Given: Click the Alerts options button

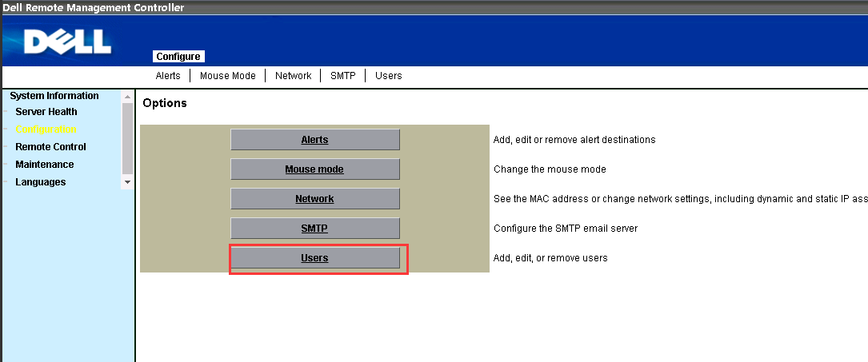Looking at the screenshot, I should 315,140.
